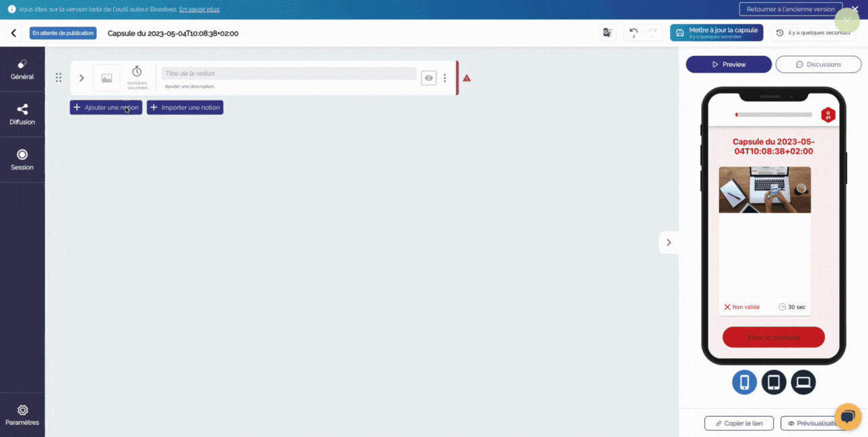Click the translate icon in the top bar
The image size is (868, 437).
pos(607,33)
